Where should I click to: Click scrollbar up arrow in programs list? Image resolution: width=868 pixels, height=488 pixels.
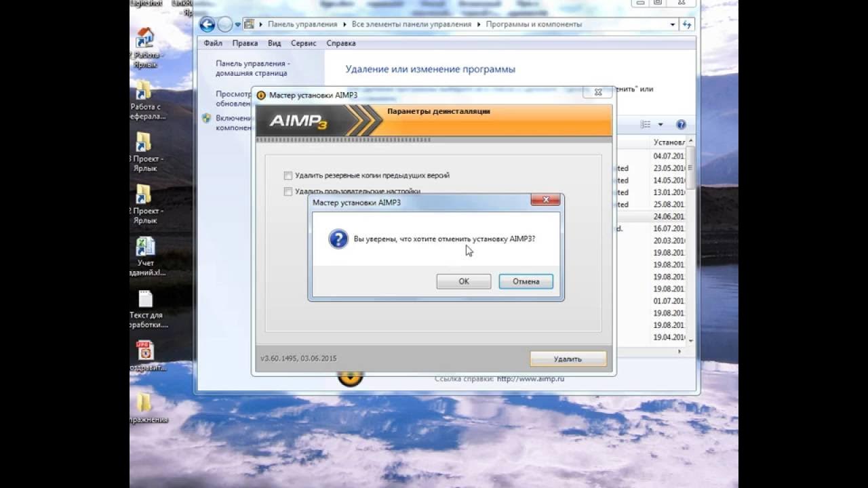(691, 142)
